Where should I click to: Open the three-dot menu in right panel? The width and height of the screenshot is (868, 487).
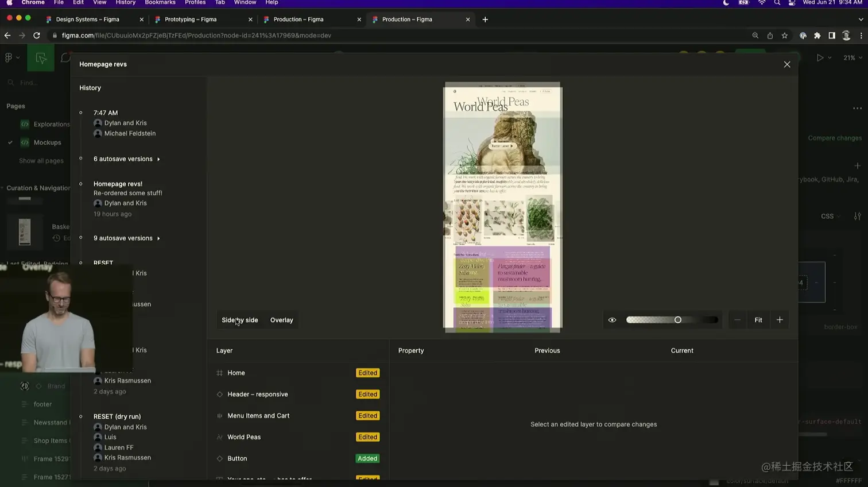click(857, 108)
